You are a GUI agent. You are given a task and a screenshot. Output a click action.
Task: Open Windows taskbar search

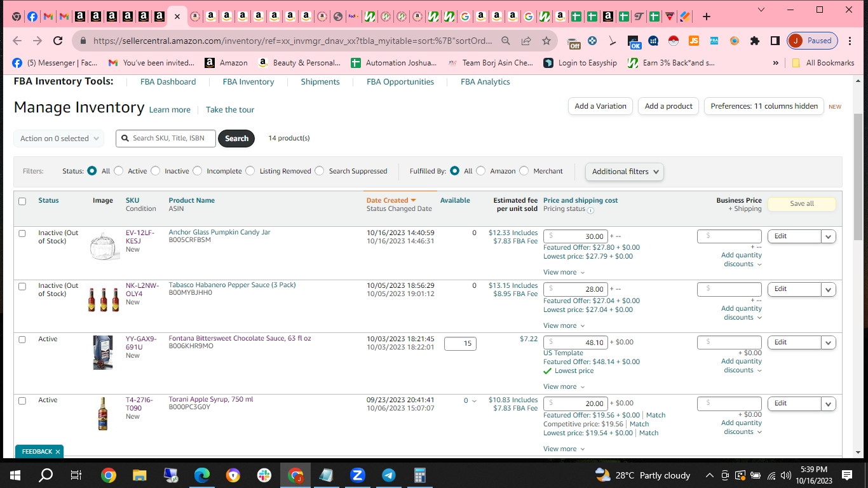46,475
